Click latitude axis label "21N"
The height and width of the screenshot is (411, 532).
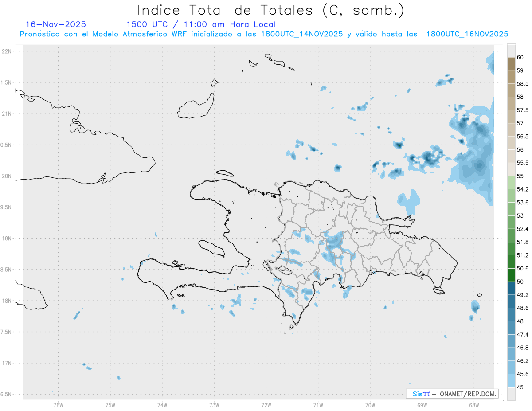tap(7, 114)
